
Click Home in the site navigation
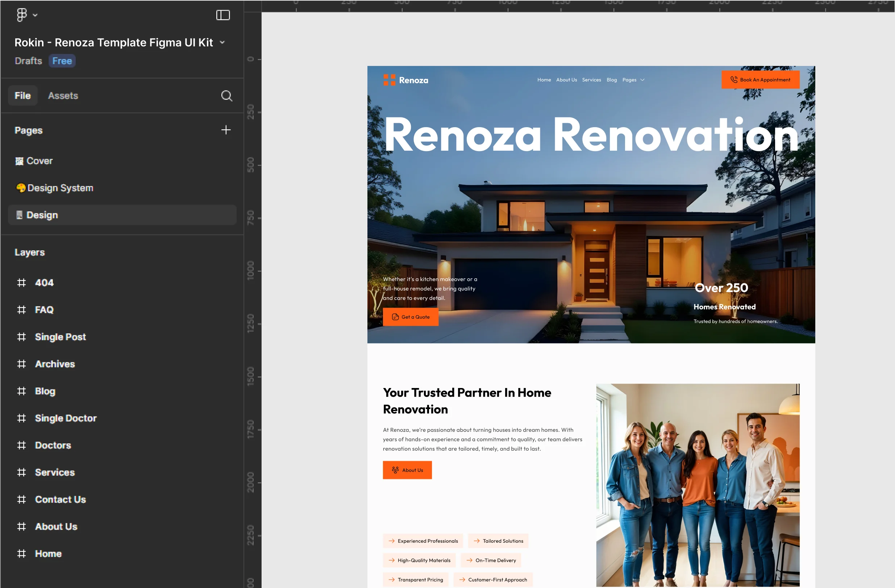click(544, 80)
